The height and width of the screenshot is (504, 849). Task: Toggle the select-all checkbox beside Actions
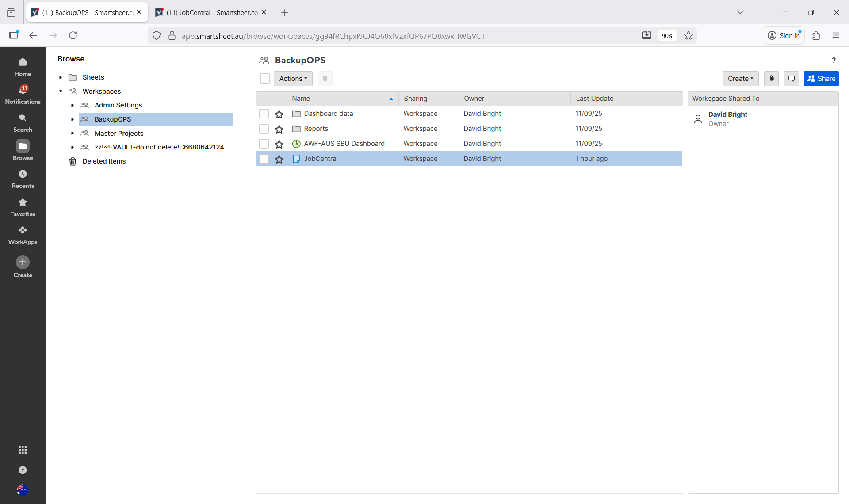pyautogui.click(x=265, y=79)
